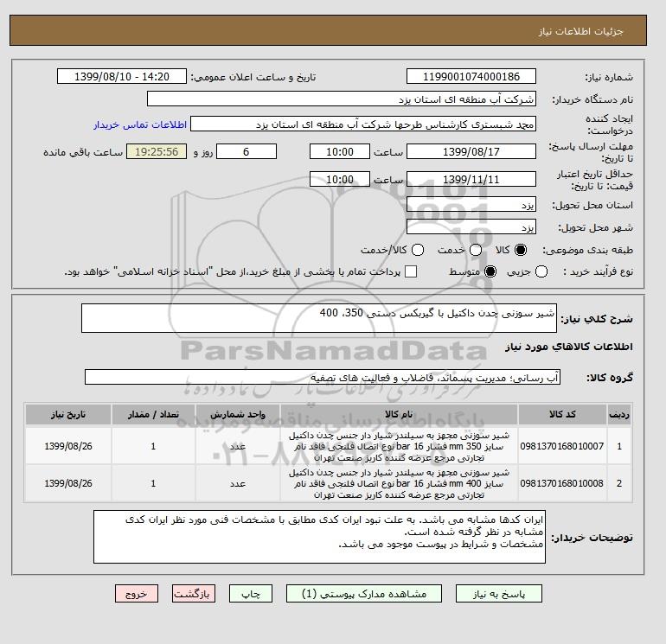Image resolution: width=666 pixels, height=644 pixels.
Task: Click the ردیف column header
Action: tap(619, 414)
